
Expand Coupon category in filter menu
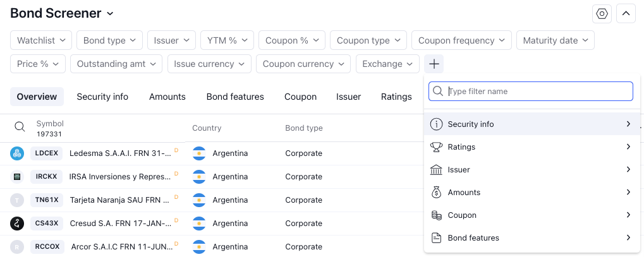(x=532, y=215)
